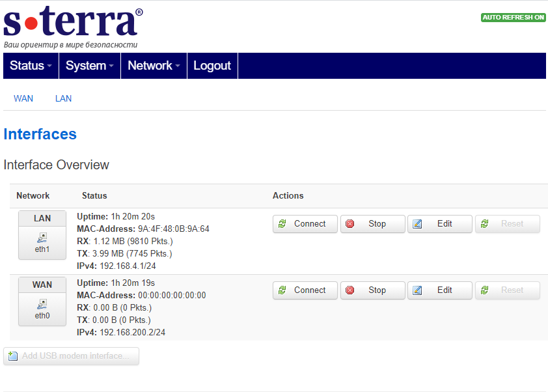Click the eth0 network port icon
Screen dimensions: 548x392
click(42, 305)
